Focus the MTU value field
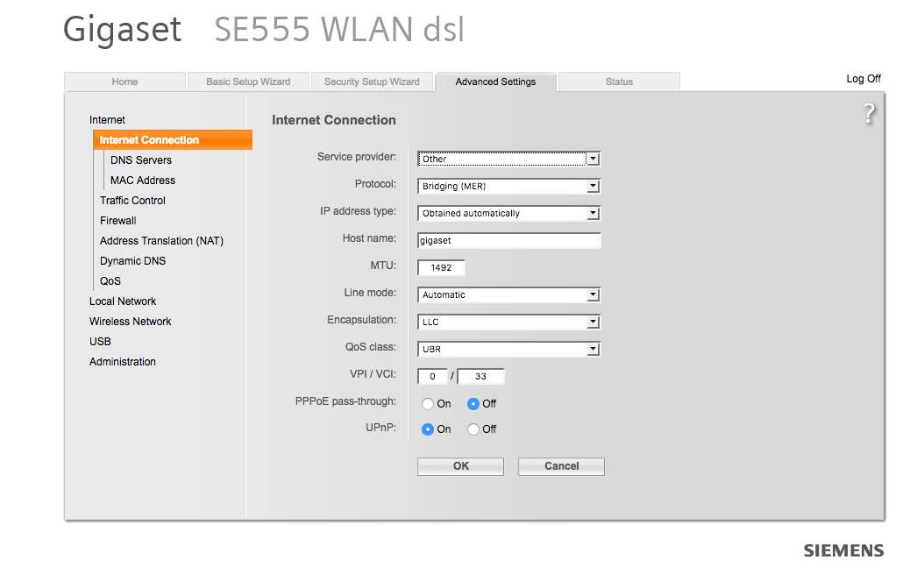This screenshot has height=574, width=924. 441,267
